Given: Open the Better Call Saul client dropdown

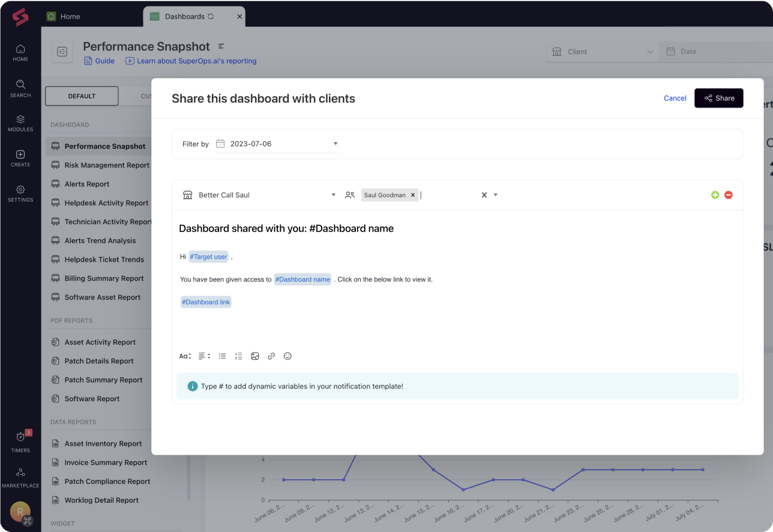Looking at the screenshot, I should (x=334, y=194).
